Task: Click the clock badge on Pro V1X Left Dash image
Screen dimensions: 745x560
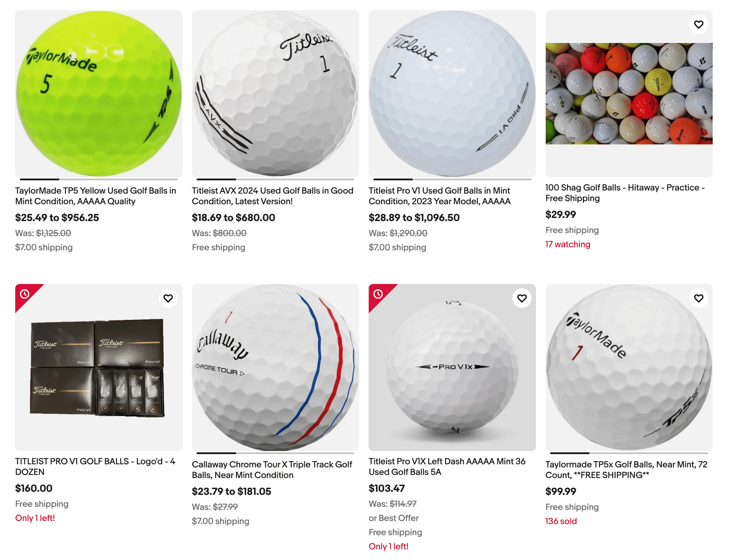Action: pyautogui.click(x=378, y=294)
